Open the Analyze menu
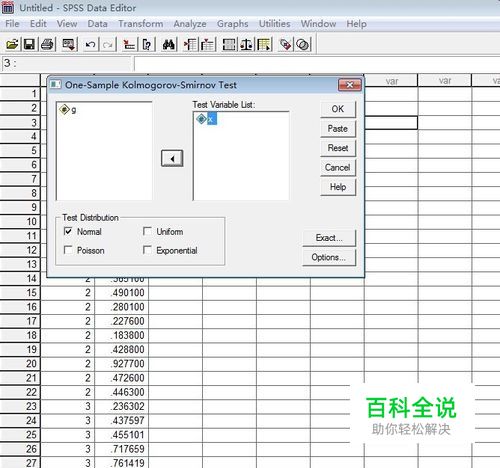 pyautogui.click(x=190, y=24)
